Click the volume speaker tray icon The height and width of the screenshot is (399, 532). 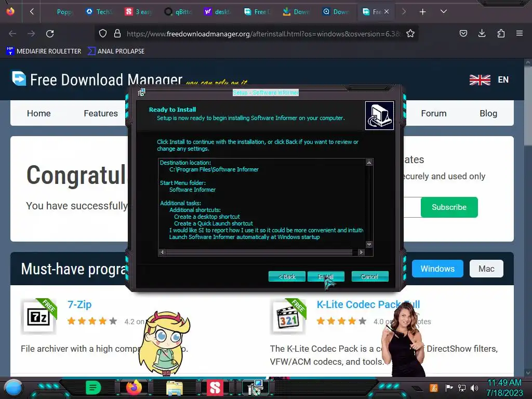point(474,388)
